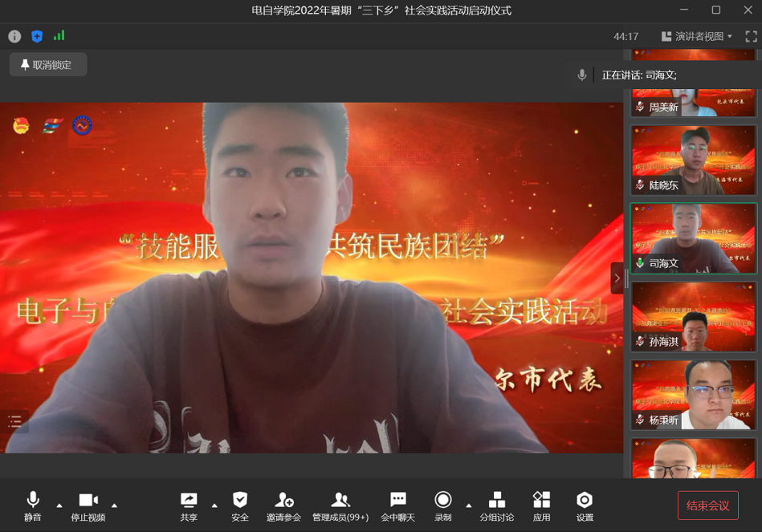The height and width of the screenshot is (532, 762).
Task: Click 结束会议 to end meeting
Action: click(707, 506)
